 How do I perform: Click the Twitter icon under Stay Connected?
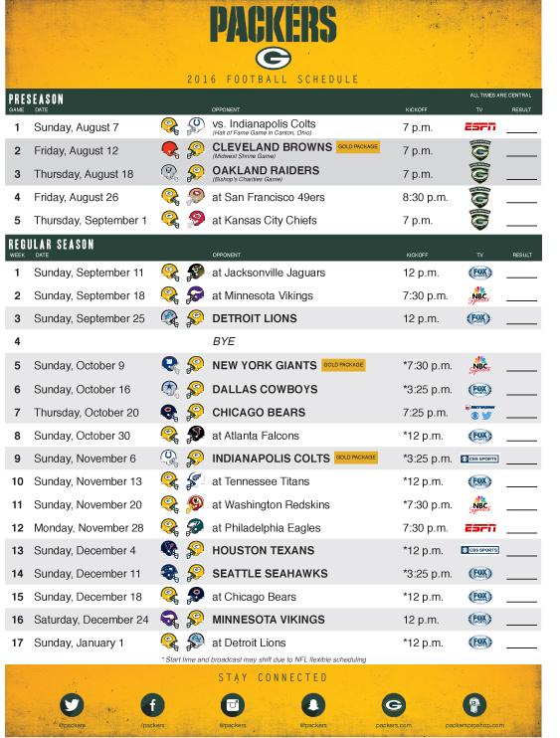click(x=72, y=705)
